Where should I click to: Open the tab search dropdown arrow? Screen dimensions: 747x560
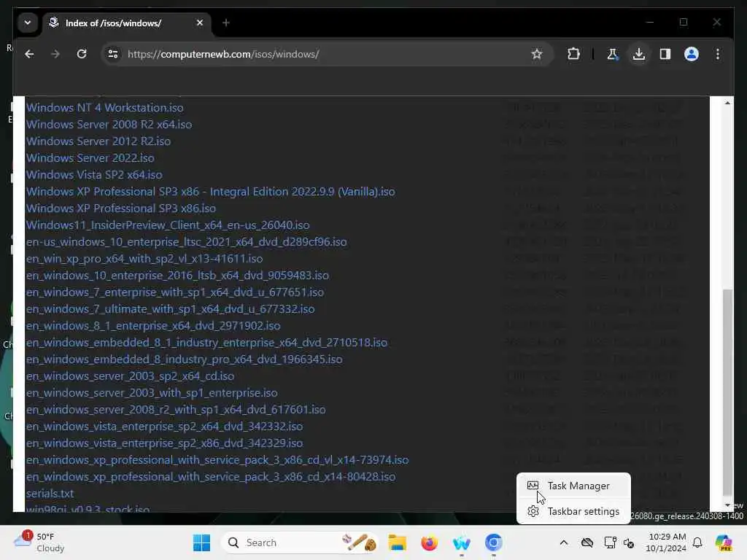coord(28,23)
